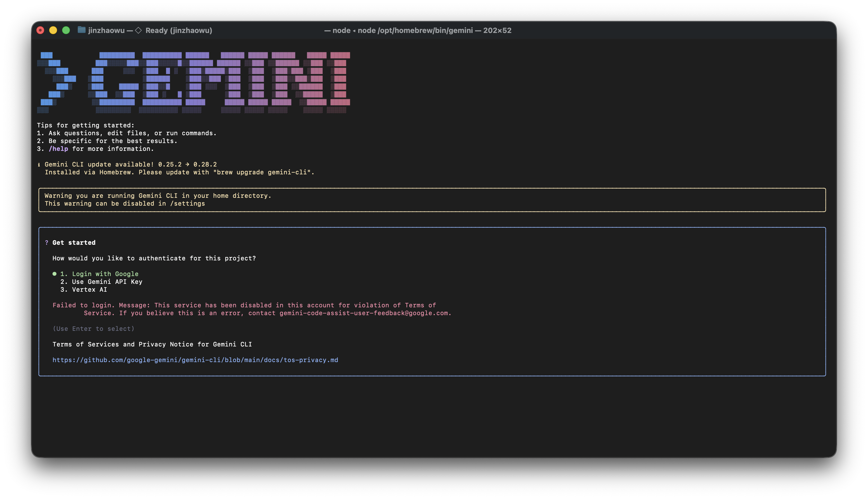
Task: Click the gemini-code-assist feedback email address
Action: coord(364,313)
